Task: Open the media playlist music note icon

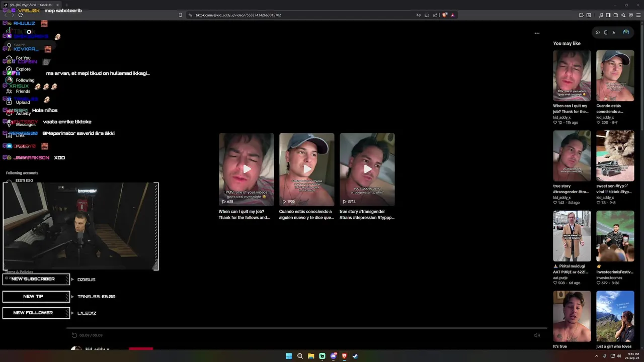Action: click(601, 15)
